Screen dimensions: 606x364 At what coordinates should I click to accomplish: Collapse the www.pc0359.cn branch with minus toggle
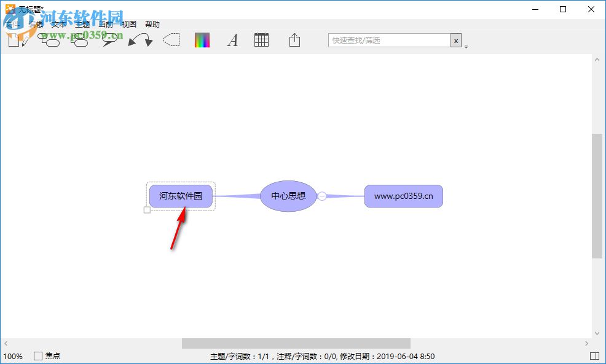click(x=322, y=196)
